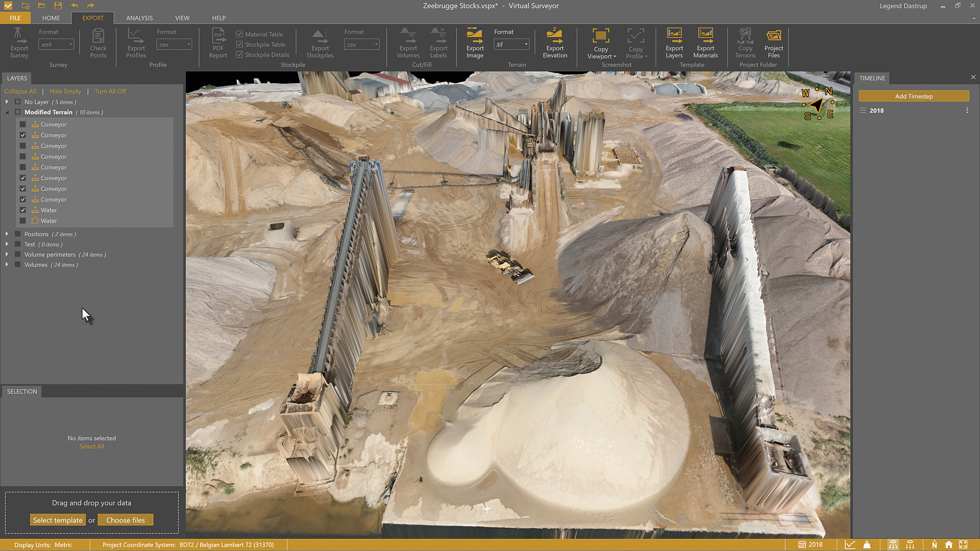The image size is (980, 551).
Task: Collapse the Modified Terrain group
Action: point(7,112)
